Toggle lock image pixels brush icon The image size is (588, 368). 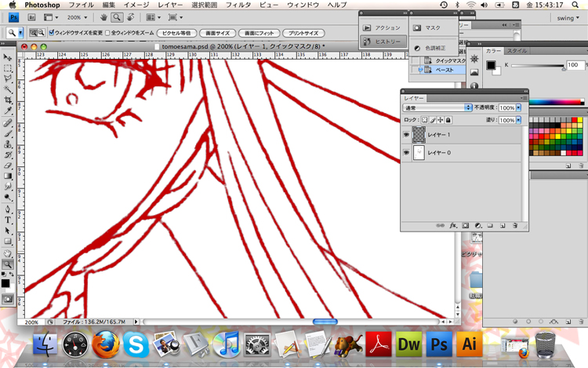click(432, 120)
